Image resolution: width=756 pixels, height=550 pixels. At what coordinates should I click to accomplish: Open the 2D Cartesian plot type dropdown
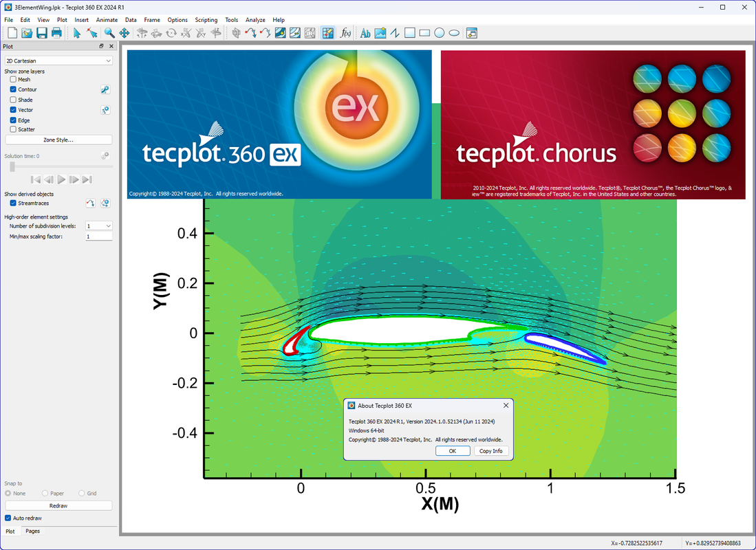point(58,60)
